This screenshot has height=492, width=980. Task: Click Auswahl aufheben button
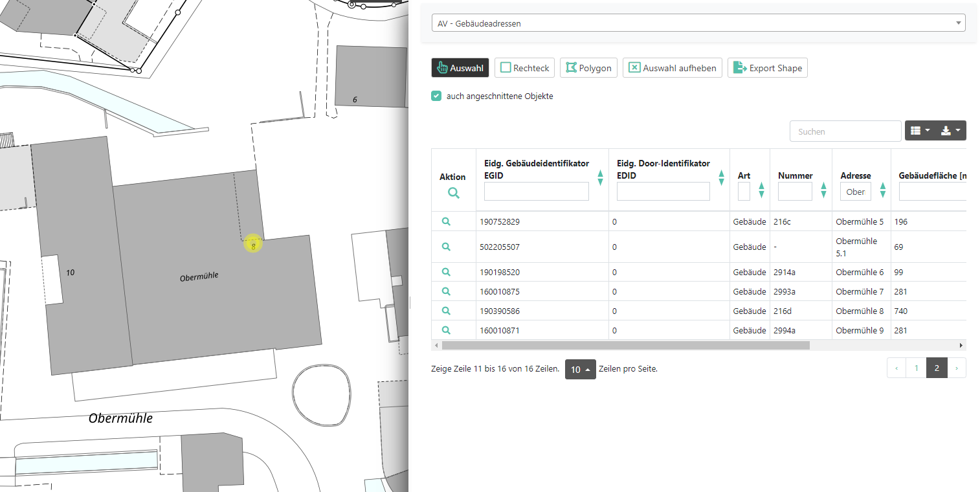click(x=673, y=68)
